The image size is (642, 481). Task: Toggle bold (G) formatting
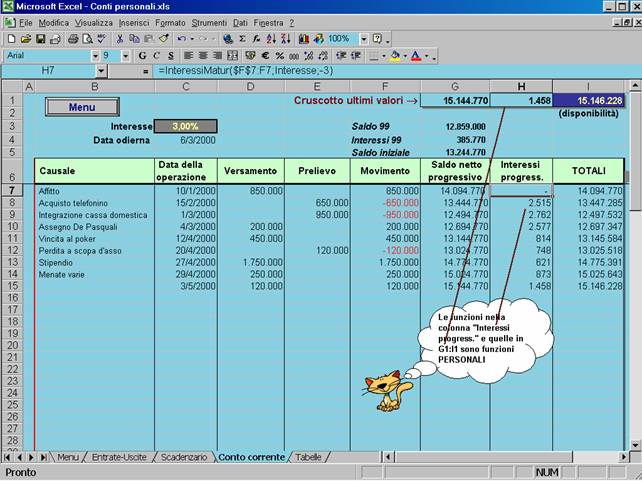point(142,56)
